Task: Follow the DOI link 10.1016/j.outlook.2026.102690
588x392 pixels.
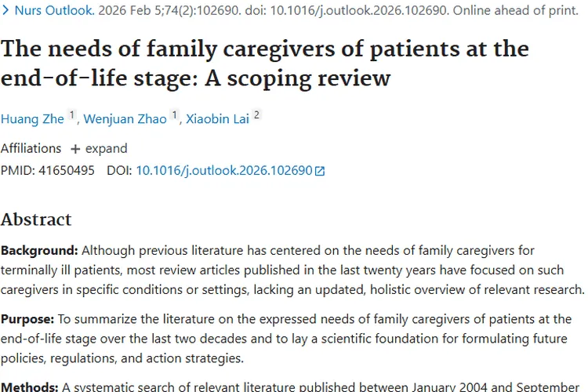Action: [x=224, y=170]
